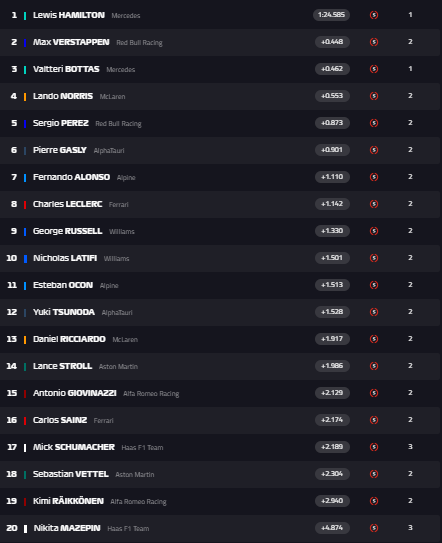Click the Red Bull Racing label beside Perez

click(x=118, y=124)
